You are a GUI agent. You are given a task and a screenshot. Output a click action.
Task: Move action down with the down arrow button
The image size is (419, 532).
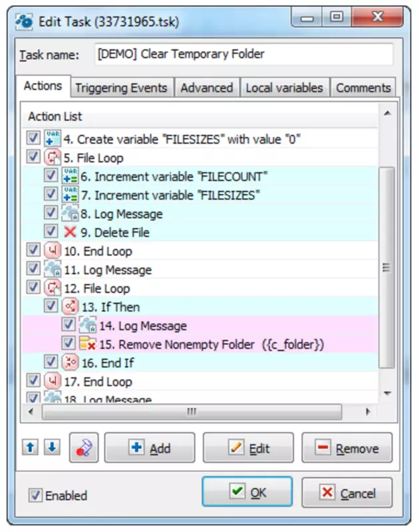52,448
